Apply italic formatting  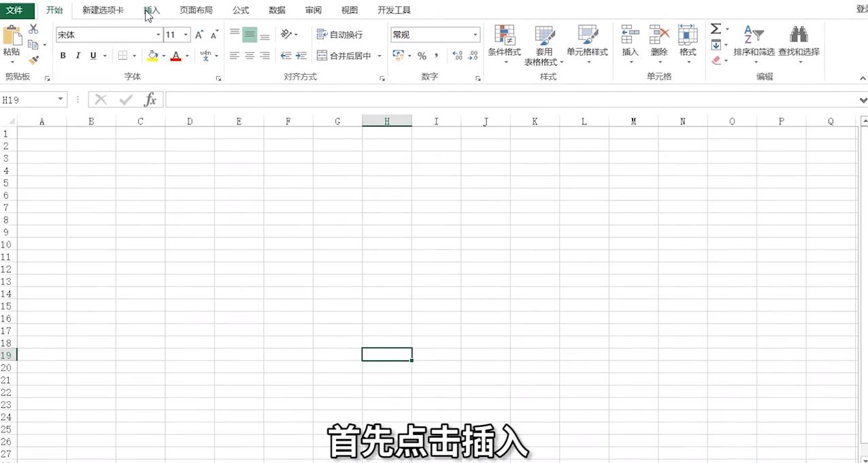(x=78, y=55)
